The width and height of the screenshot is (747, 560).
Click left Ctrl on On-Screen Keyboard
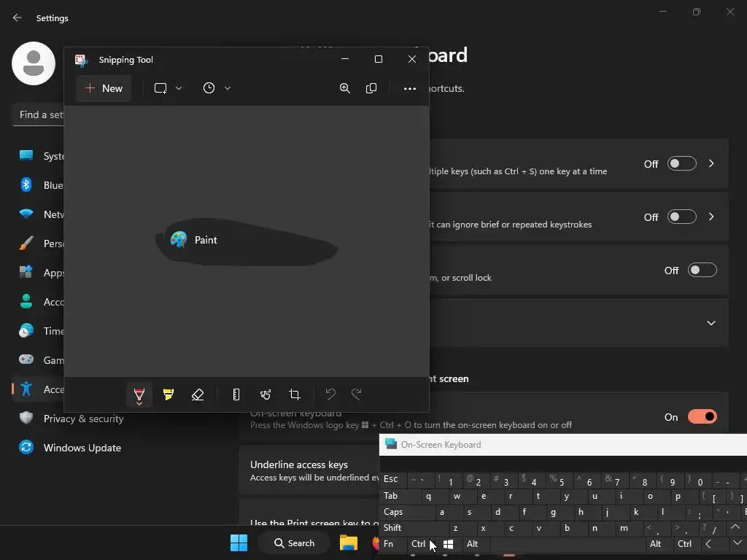418,544
